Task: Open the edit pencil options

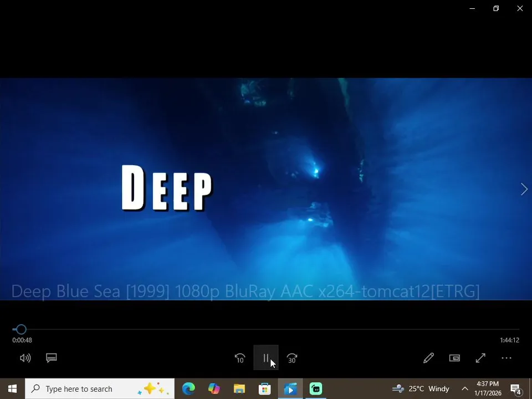Action: pos(428,358)
